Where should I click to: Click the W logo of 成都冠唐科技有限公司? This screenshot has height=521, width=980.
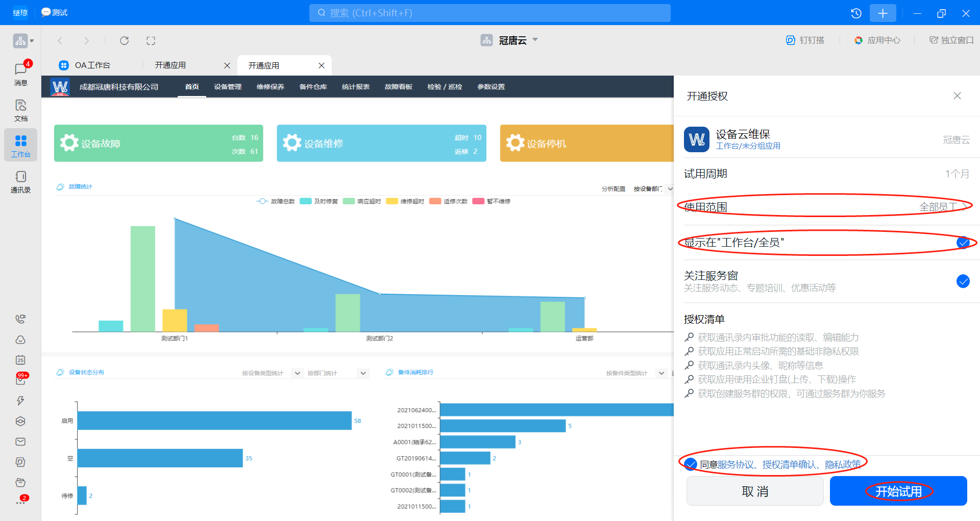[60, 87]
